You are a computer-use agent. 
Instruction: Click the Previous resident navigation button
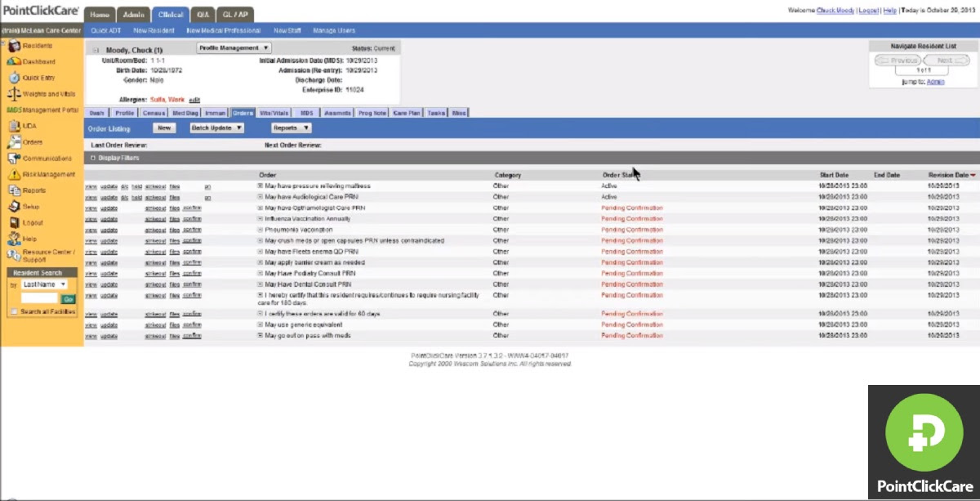899,60
